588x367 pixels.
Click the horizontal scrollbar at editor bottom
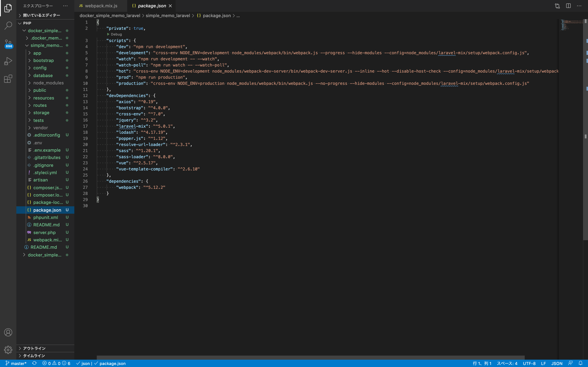point(310,358)
